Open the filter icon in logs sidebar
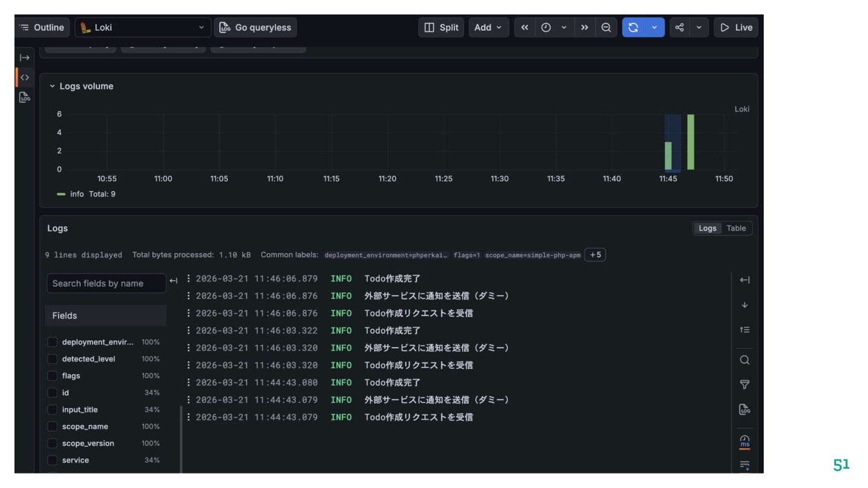 click(744, 384)
